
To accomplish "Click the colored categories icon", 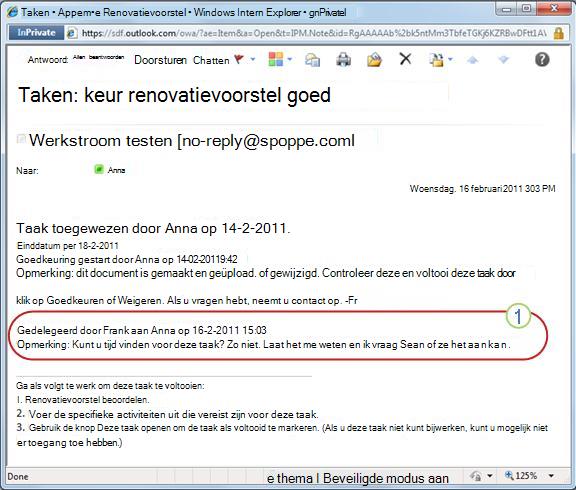I will click(x=276, y=59).
